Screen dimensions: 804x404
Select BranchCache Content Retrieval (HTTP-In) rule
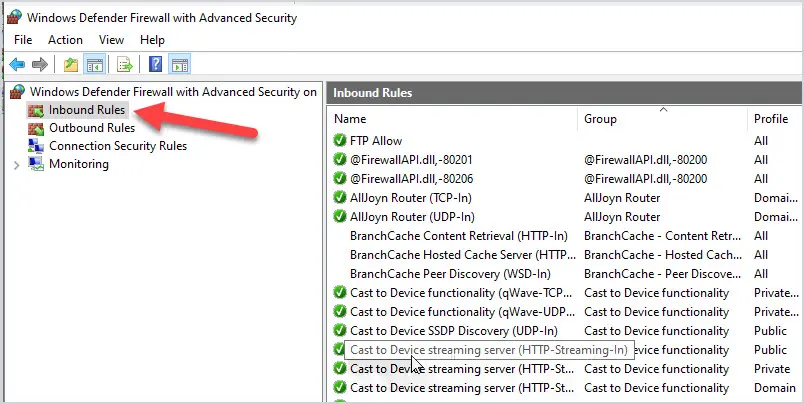click(459, 235)
